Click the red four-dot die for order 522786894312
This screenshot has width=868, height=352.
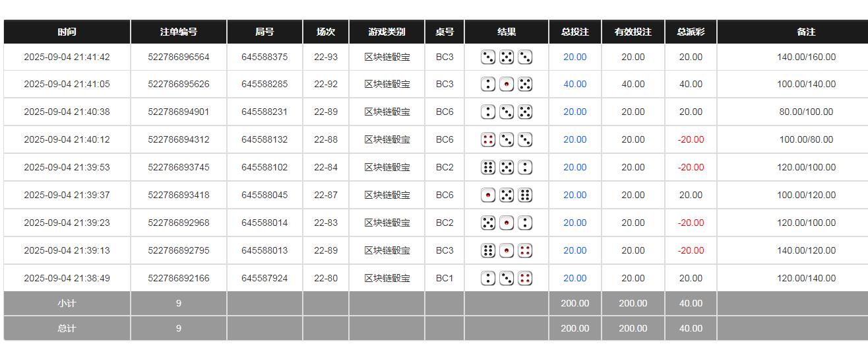pos(488,140)
